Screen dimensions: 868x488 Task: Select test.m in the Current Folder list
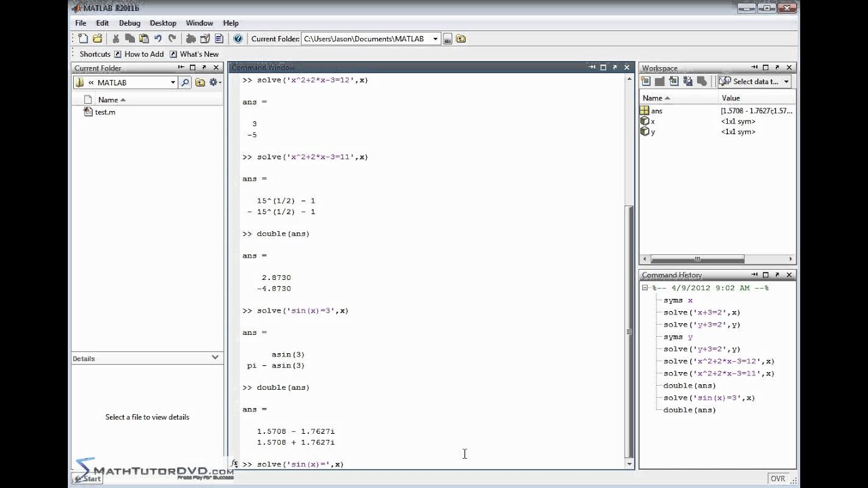(104, 112)
